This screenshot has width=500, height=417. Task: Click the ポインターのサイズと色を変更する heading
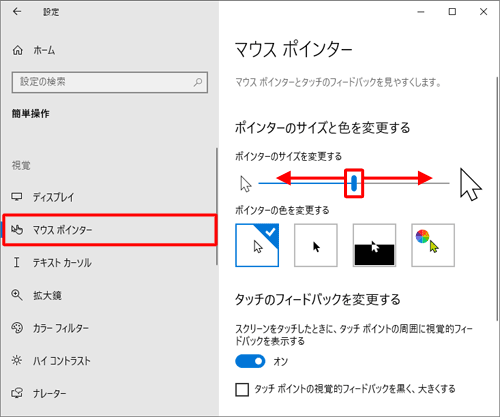click(322, 128)
